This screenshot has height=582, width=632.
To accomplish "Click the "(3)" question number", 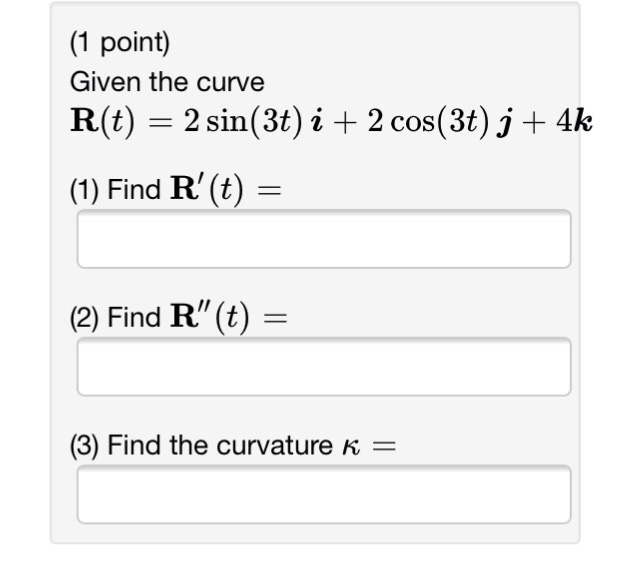I will click(84, 445).
